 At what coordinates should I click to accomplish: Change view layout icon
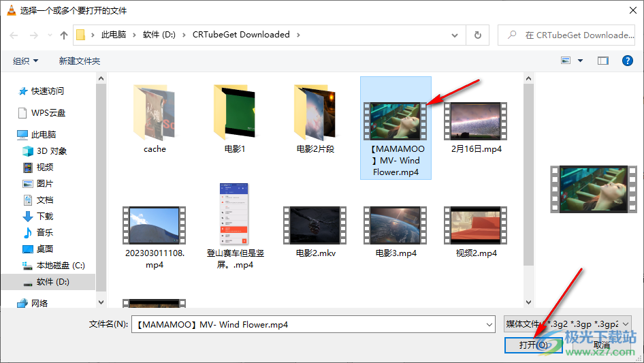(566, 61)
